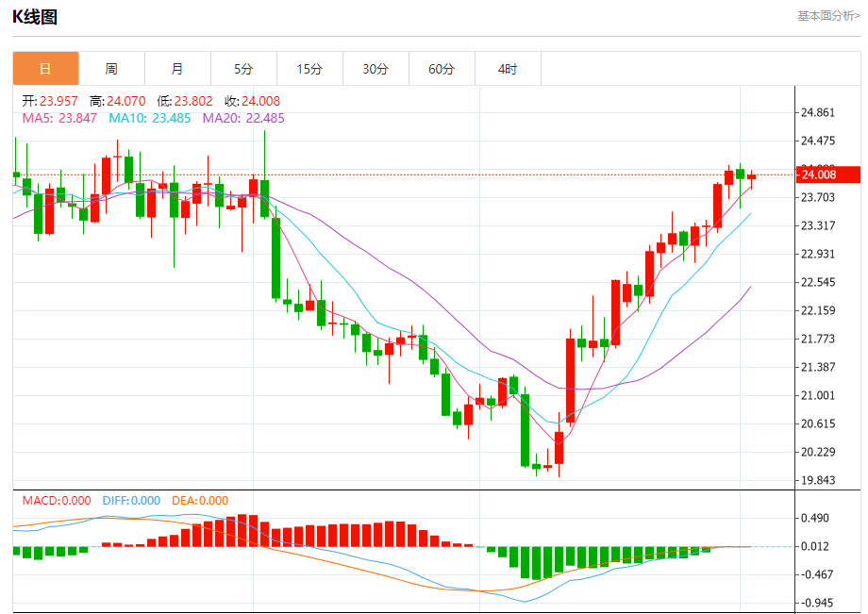
Task: Open the 基本面分析 link
Action: click(828, 16)
